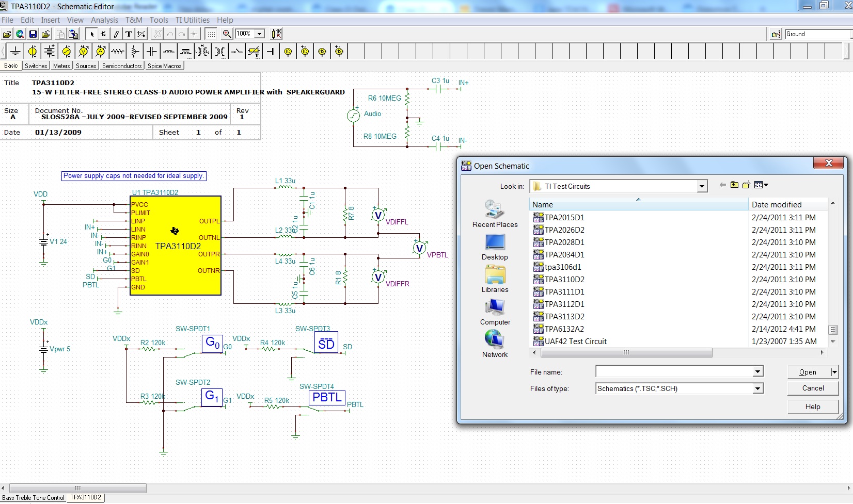Click the File name input field
Screen dimensions: 853x504
pos(674,371)
